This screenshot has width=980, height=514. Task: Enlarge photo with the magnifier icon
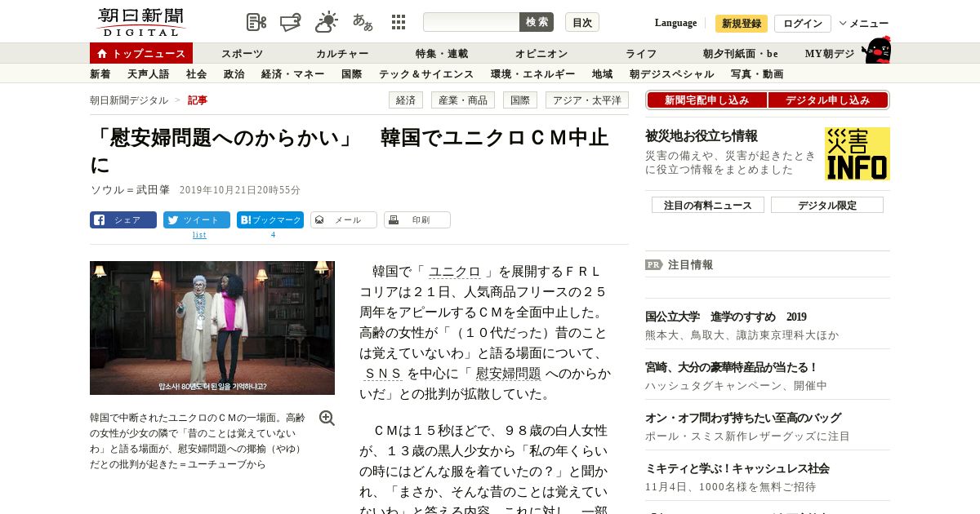point(327,418)
